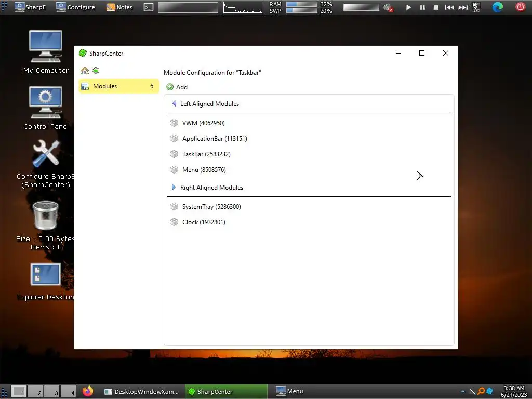Launch Firefox from the bottom bar
532x399 pixels.
pyautogui.click(x=88, y=391)
